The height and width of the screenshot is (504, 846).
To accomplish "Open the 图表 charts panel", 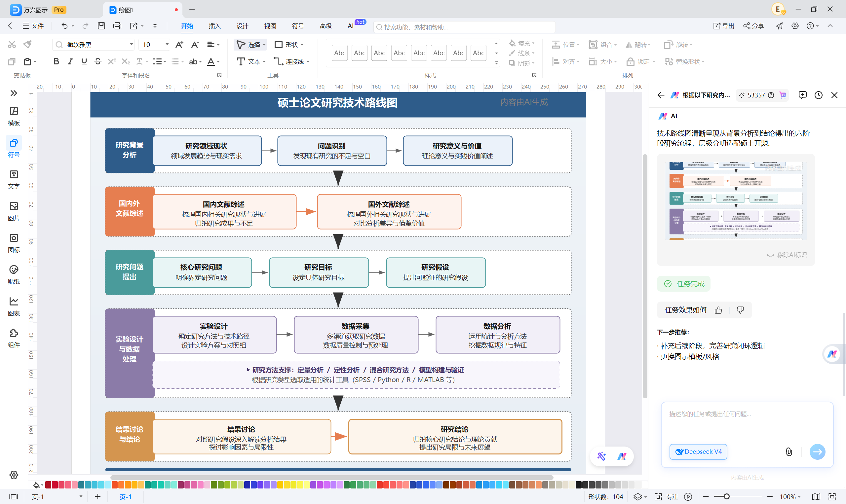I will [14, 306].
